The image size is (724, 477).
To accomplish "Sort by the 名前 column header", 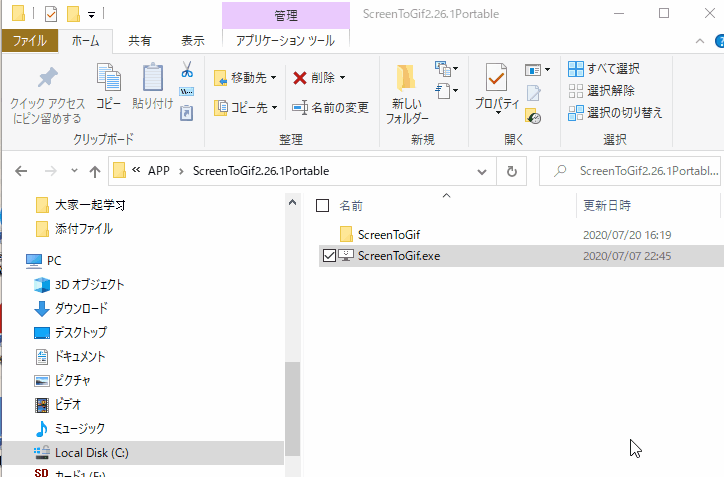I will [x=351, y=205].
